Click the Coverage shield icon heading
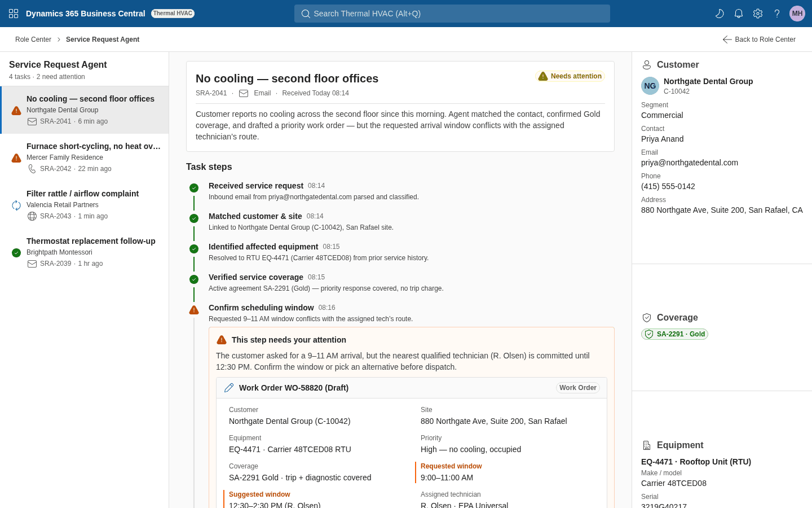Viewport: 812px width, 508px height. [647, 318]
